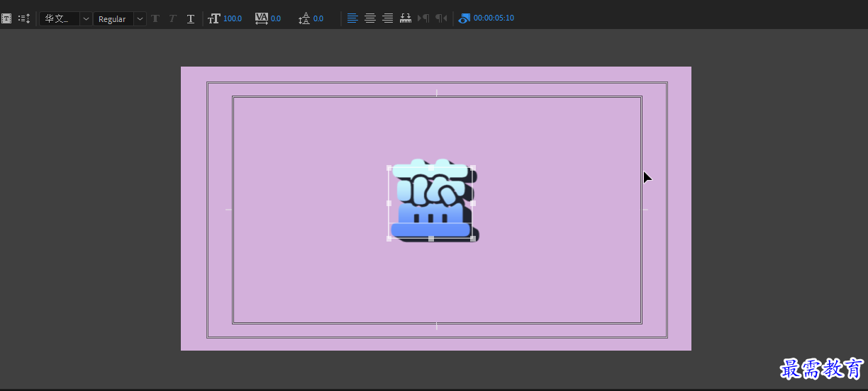Click the title templates icon at toolbar start
The image size is (868, 391).
[x=6, y=18]
